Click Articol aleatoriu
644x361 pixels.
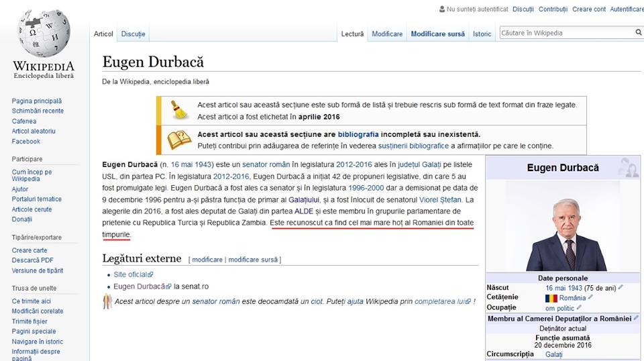34,131
